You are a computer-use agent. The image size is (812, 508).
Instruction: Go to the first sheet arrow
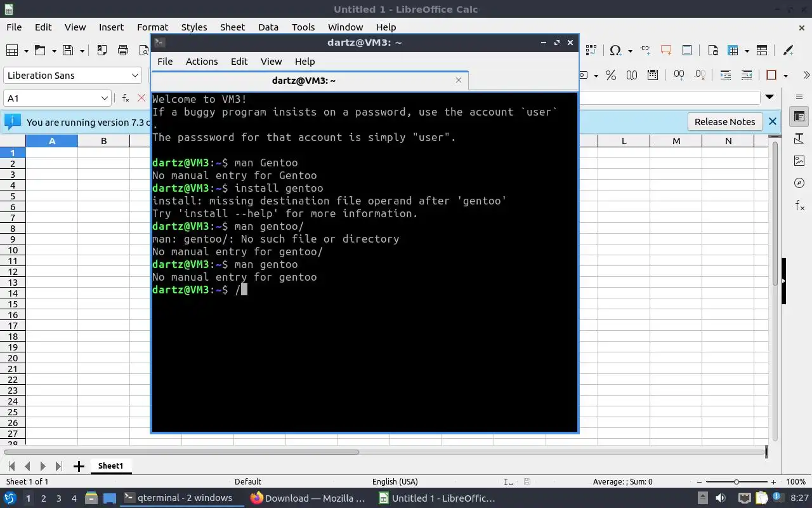11,466
